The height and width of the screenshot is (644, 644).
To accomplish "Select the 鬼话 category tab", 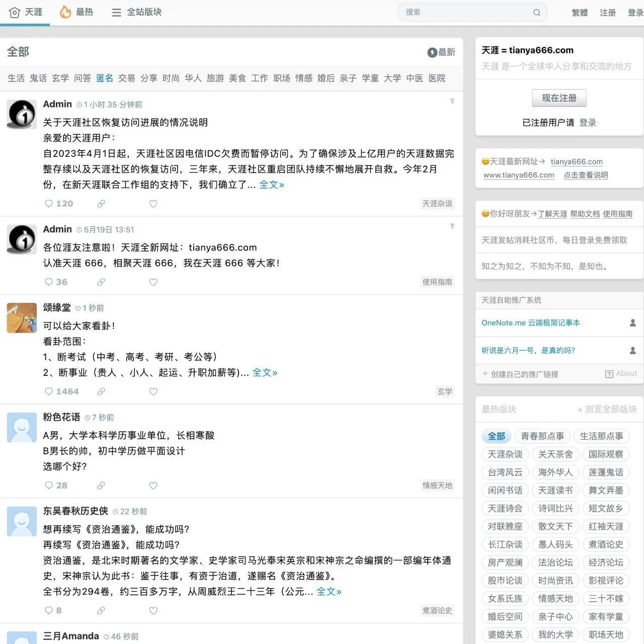I will tap(38, 78).
